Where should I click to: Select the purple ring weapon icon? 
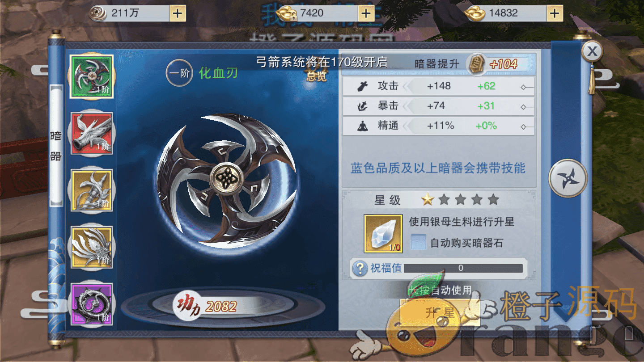[x=92, y=304]
